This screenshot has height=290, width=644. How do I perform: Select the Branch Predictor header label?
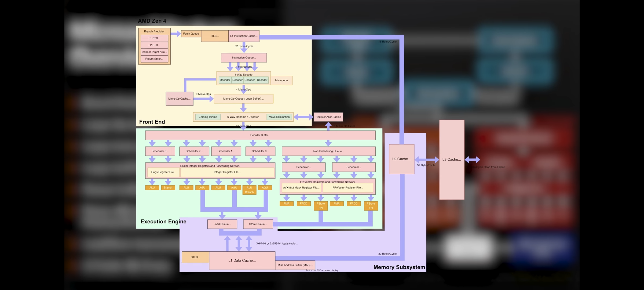(x=154, y=31)
